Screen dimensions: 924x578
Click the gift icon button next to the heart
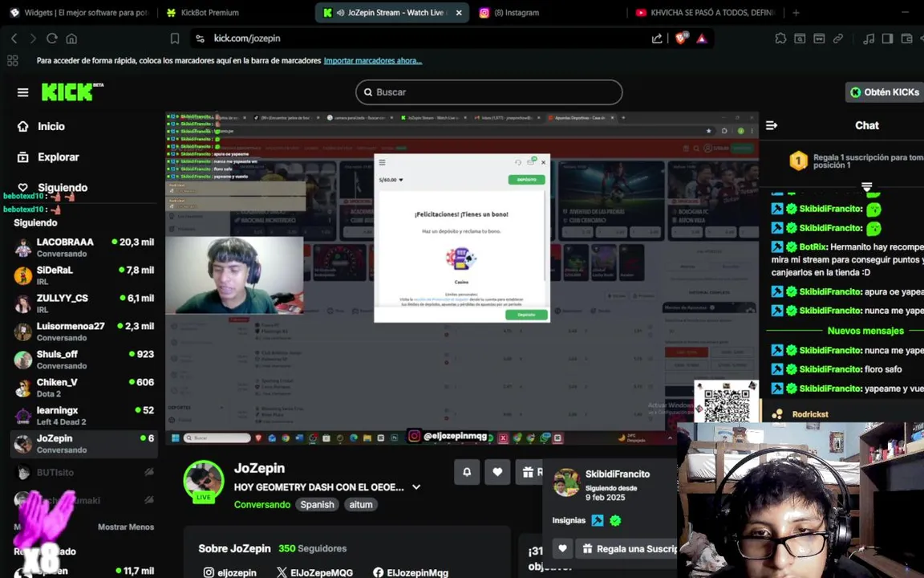click(x=529, y=472)
